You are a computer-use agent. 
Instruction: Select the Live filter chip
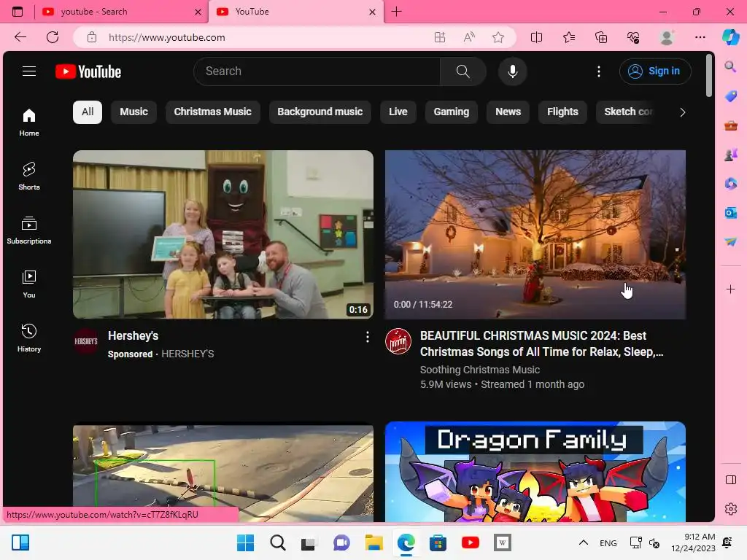point(398,112)
